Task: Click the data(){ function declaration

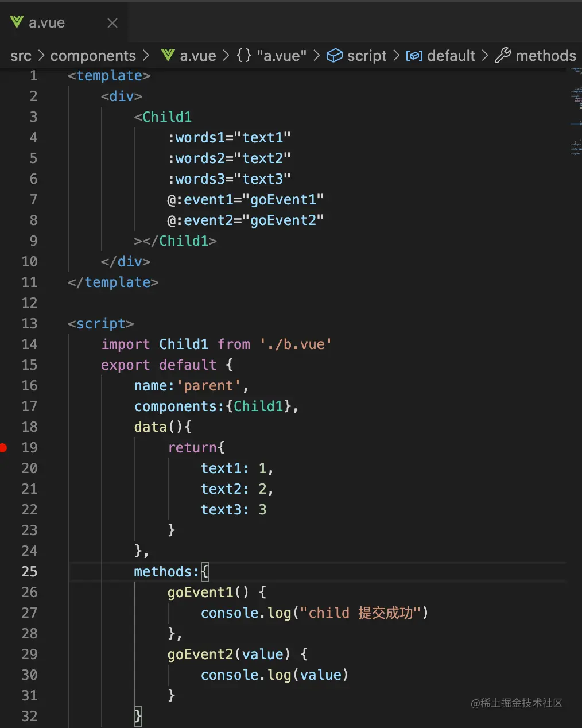Action: click(x=163, y=427)
